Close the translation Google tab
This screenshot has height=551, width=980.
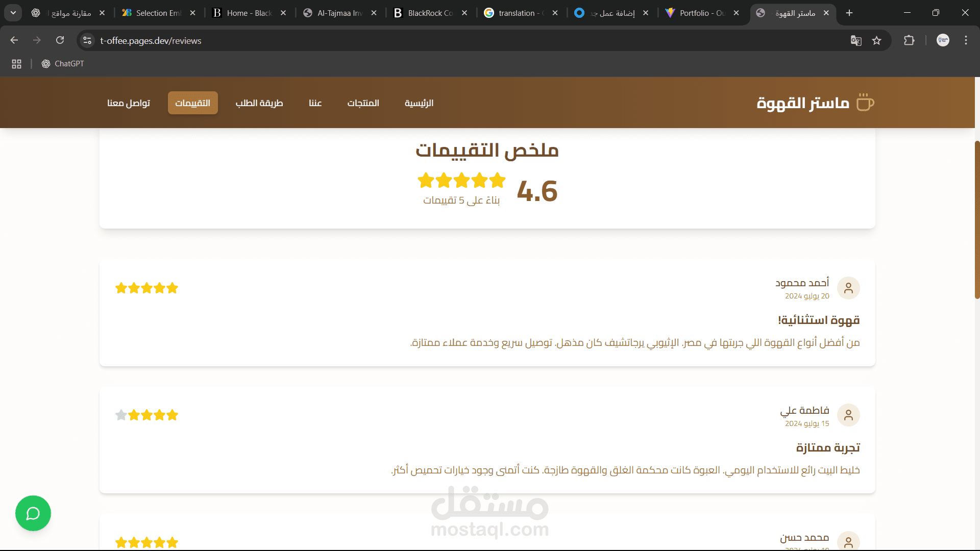(x=555, y=13)
